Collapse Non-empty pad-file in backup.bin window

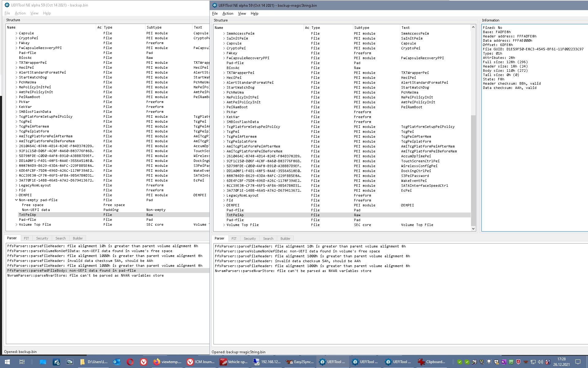click(16, 200)
